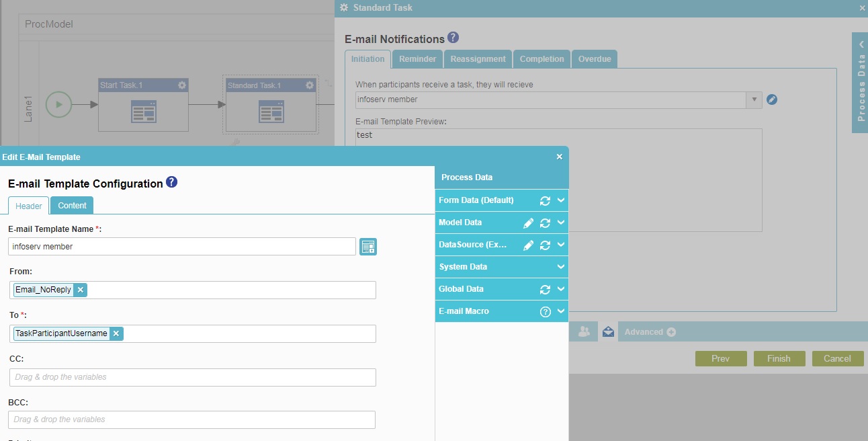Screen dimensions: 868x441
Task: Click edit pencil icon on Model Data
Action: click(x=528, y=223)
